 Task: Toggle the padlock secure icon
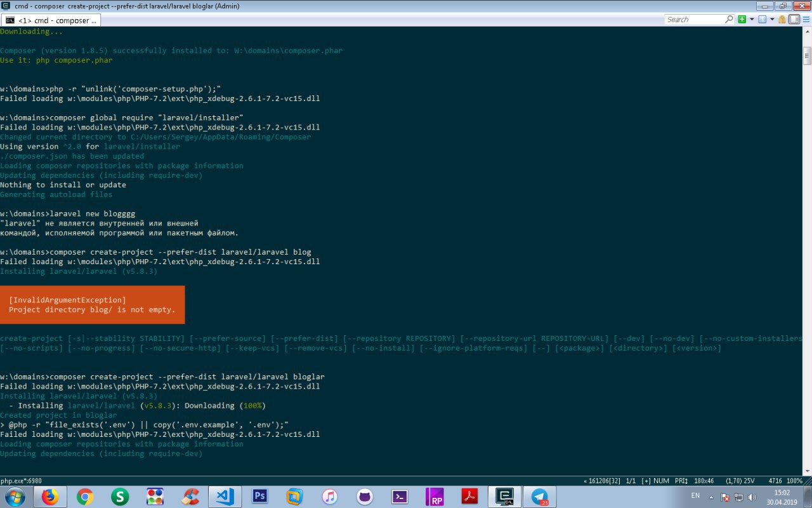tap(782, 19)
